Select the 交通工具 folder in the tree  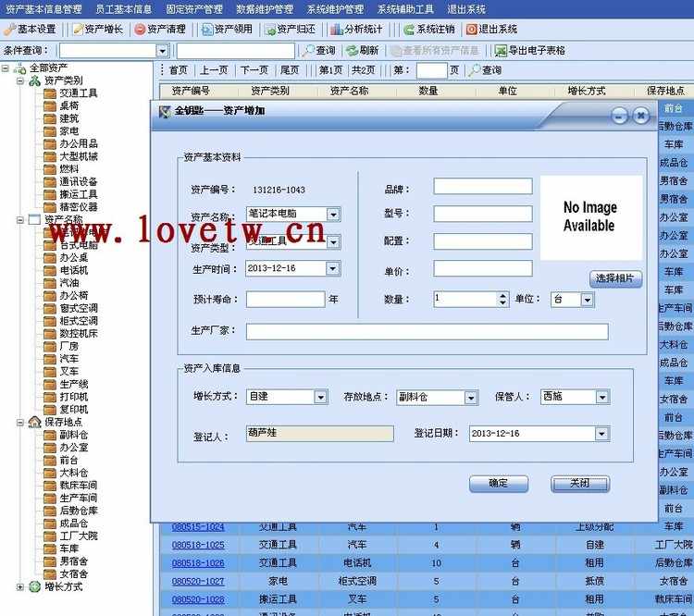[71, 92]
